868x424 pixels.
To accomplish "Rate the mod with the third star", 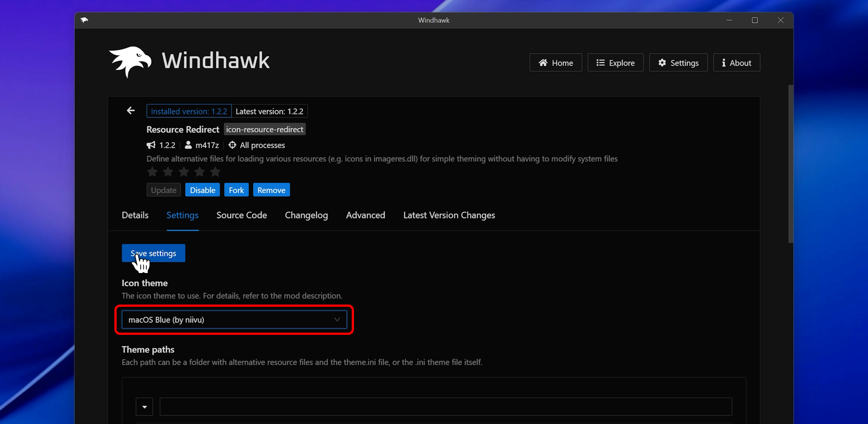I will point(184,172).
